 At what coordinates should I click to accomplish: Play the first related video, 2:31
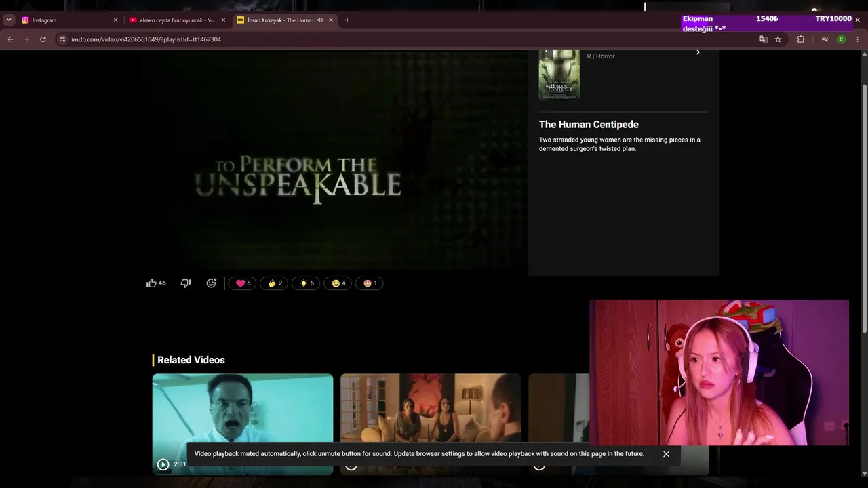(x=163, y=464)
